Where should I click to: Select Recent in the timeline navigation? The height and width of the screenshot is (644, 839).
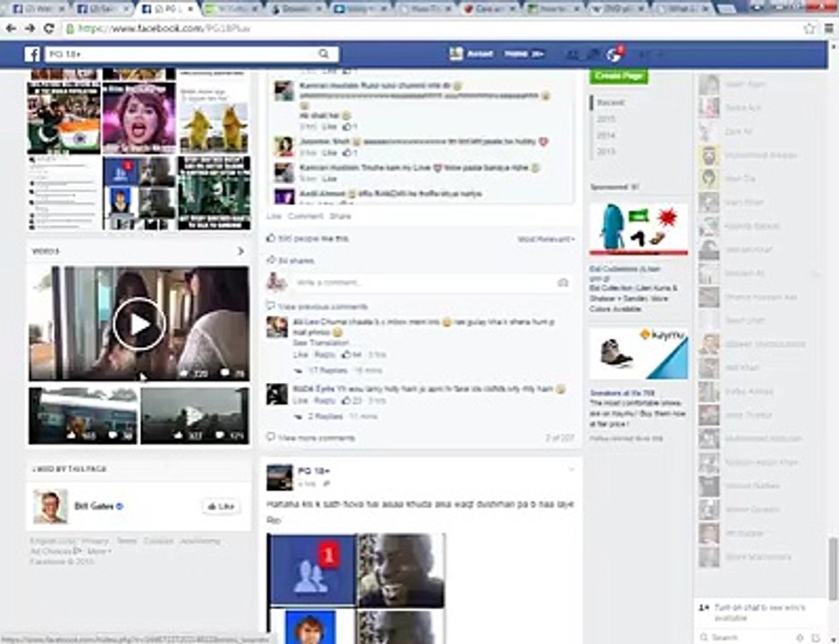[x=610, y=102]
